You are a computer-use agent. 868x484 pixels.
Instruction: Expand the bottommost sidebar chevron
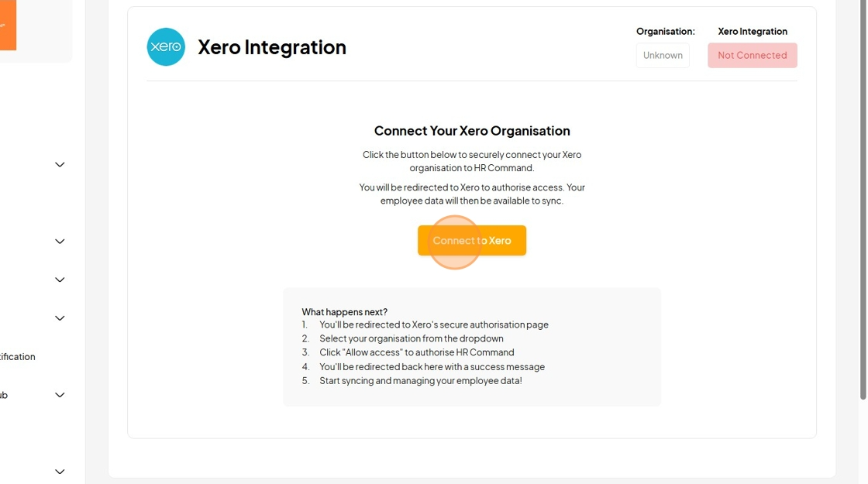60,472
